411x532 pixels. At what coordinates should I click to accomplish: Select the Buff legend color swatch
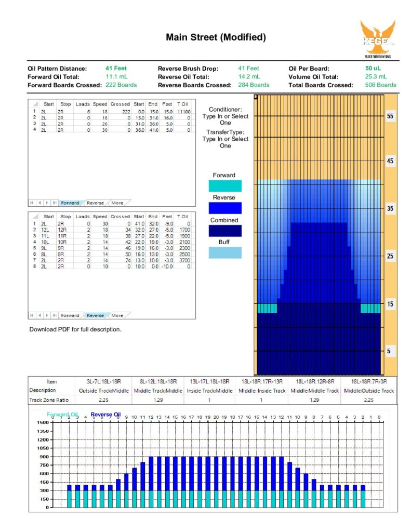(225, 253)
